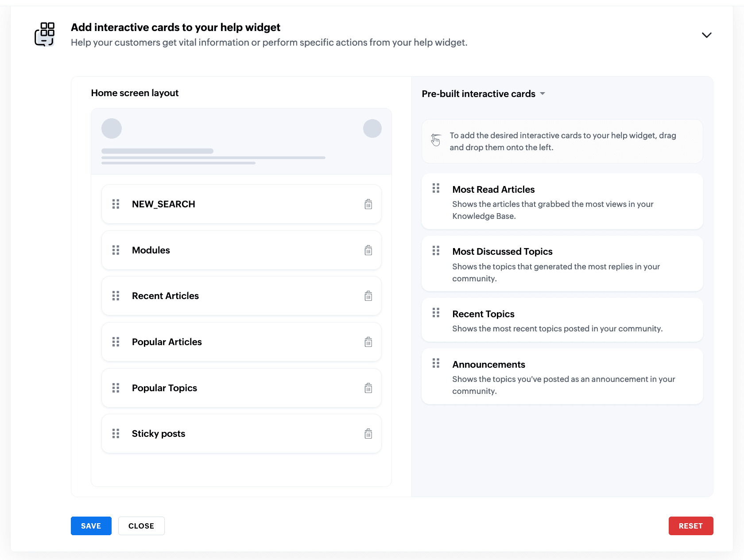Click trash icon for Recent Articles
Viewport: 744px width, 560px height.
coord(368,296)
